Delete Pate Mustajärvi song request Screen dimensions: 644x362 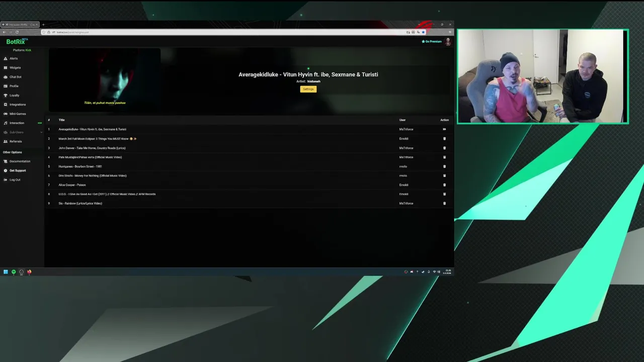pos(444,157)
